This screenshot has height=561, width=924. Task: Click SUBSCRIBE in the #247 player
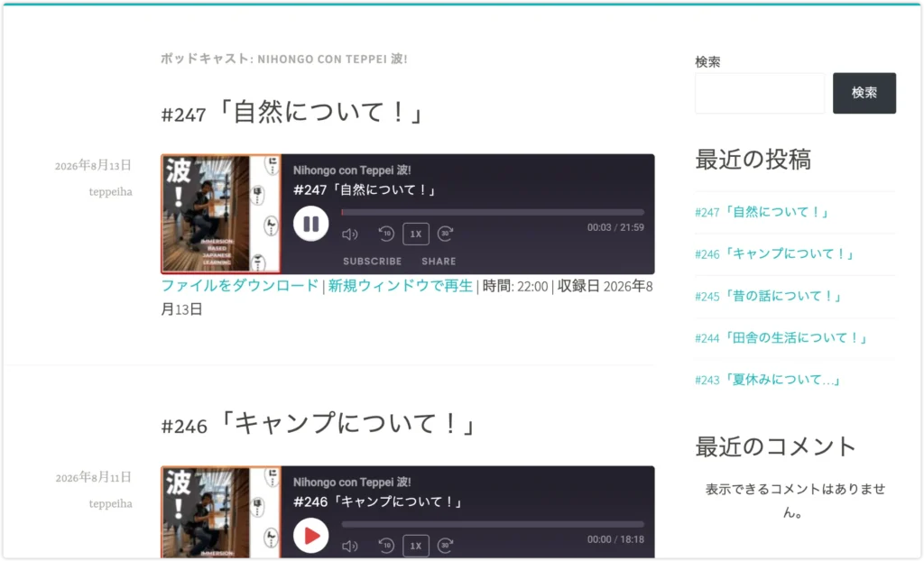(x=373, y=261)
